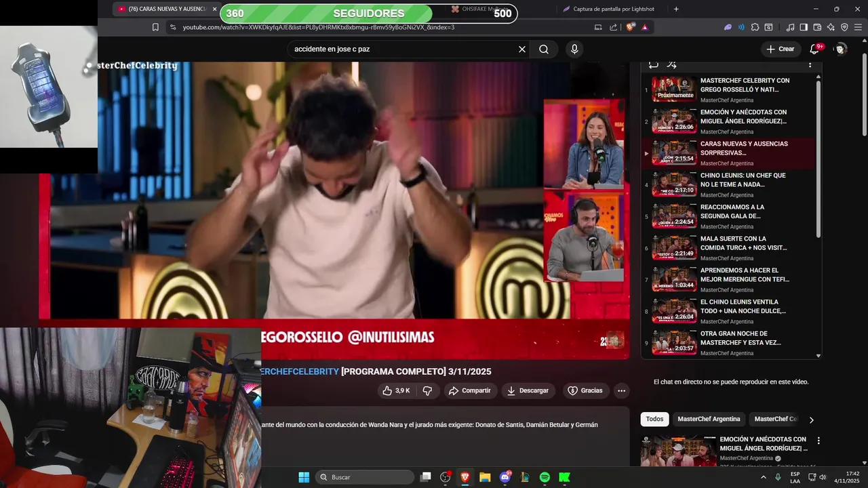868x488 pixels.
Task: Toggle playlist loop icon
Action: [x=653, y=64]
